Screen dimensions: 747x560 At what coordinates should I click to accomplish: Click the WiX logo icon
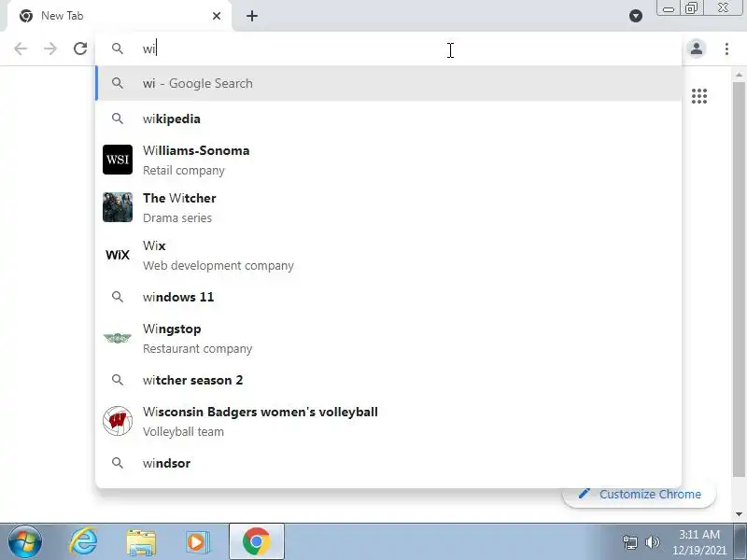118,255
